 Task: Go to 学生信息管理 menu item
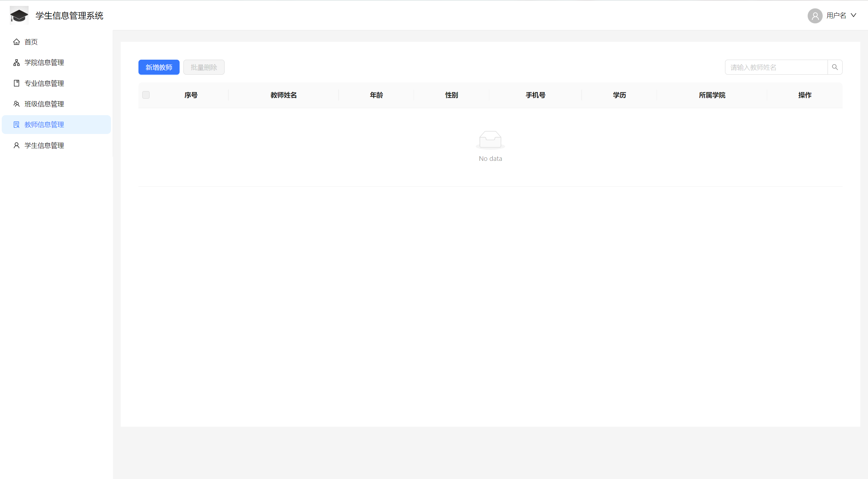click(44, 145)
